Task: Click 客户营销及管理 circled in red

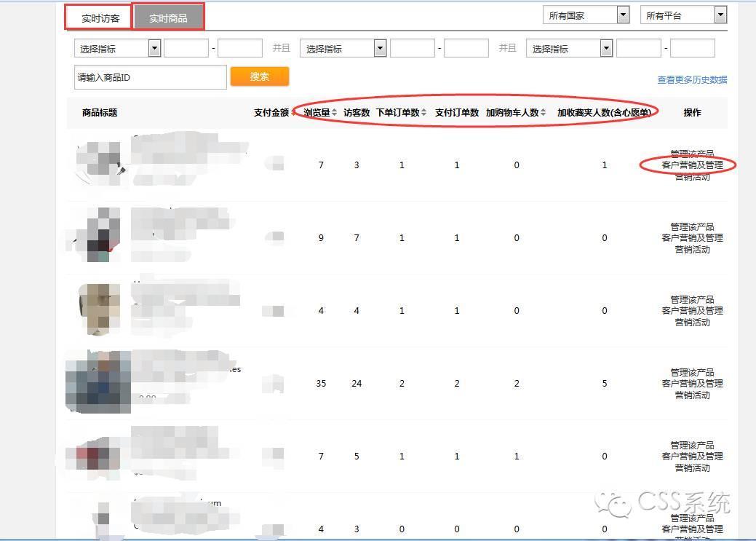Action: [692, 165]
